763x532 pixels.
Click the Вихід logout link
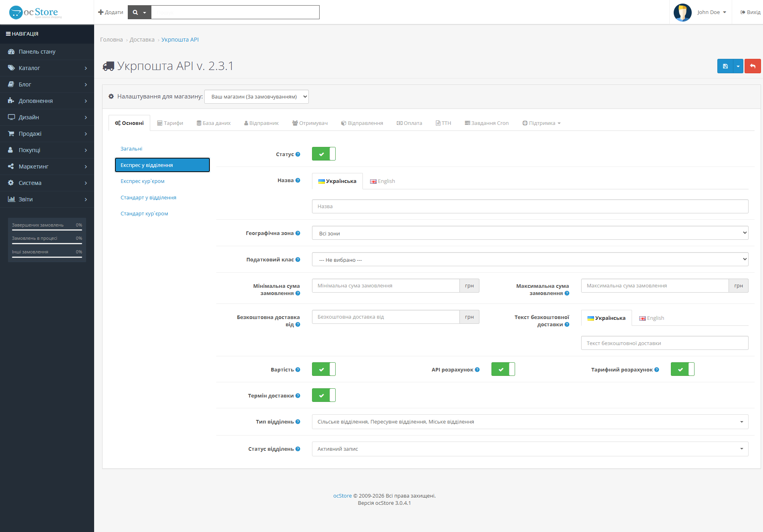[x=750, y=12]
